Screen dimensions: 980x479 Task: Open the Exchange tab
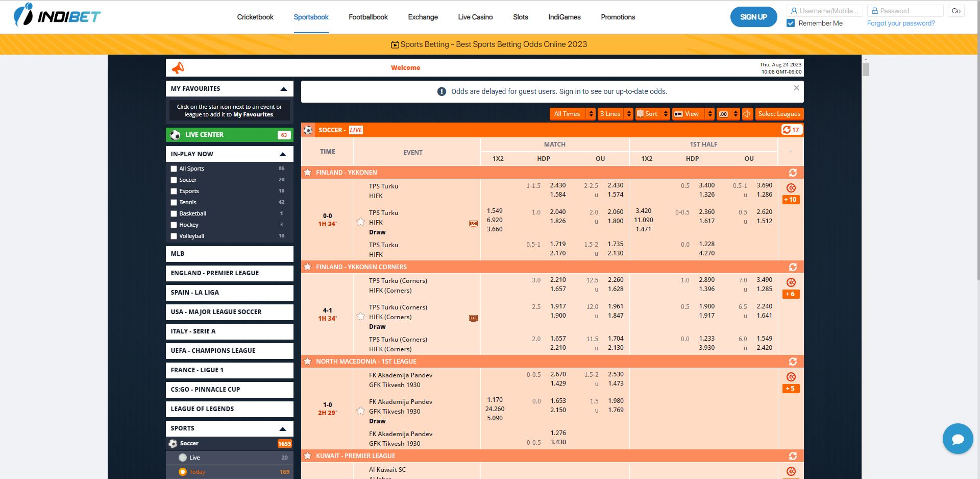(x=423, y=17)
